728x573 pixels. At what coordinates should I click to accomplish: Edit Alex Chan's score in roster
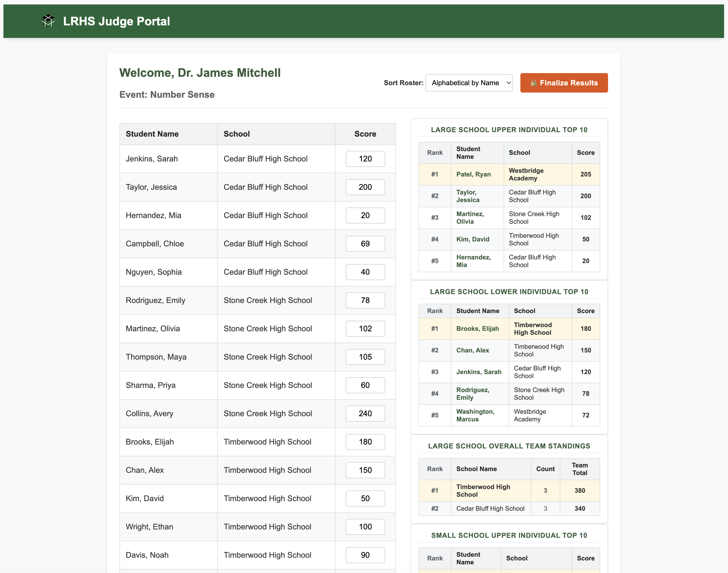point(365,470)
